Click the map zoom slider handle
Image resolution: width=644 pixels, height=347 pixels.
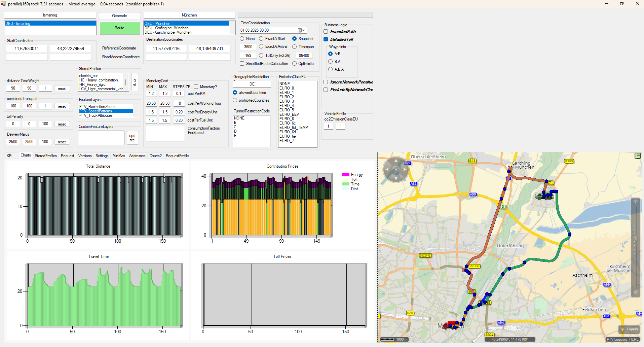(x=636, y=238)
